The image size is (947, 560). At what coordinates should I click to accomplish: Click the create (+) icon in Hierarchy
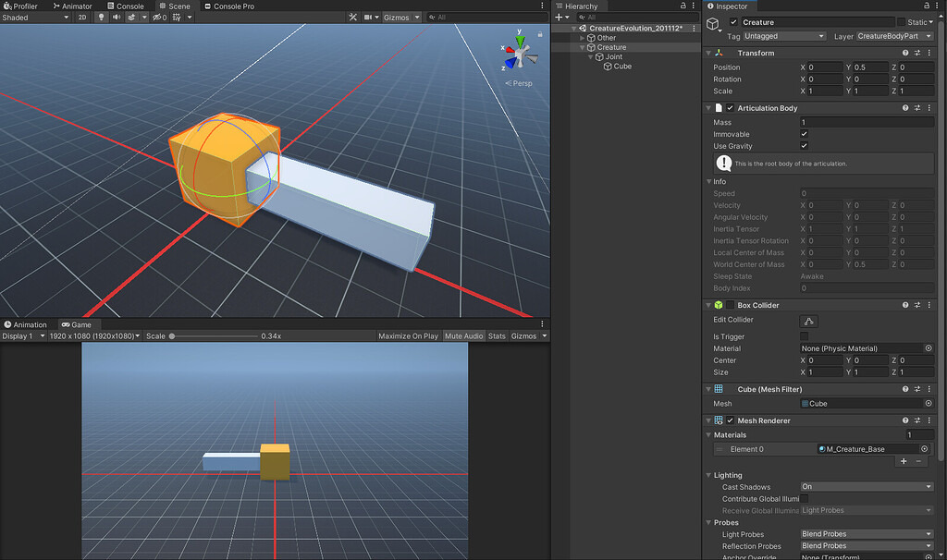559,17
